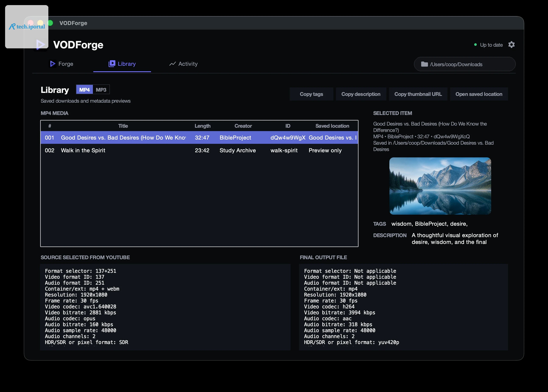Click the mountain lake thumbnail preview
Image resolution: width=548 pixels, height=392 pixels.
click(x=440, y=186)
